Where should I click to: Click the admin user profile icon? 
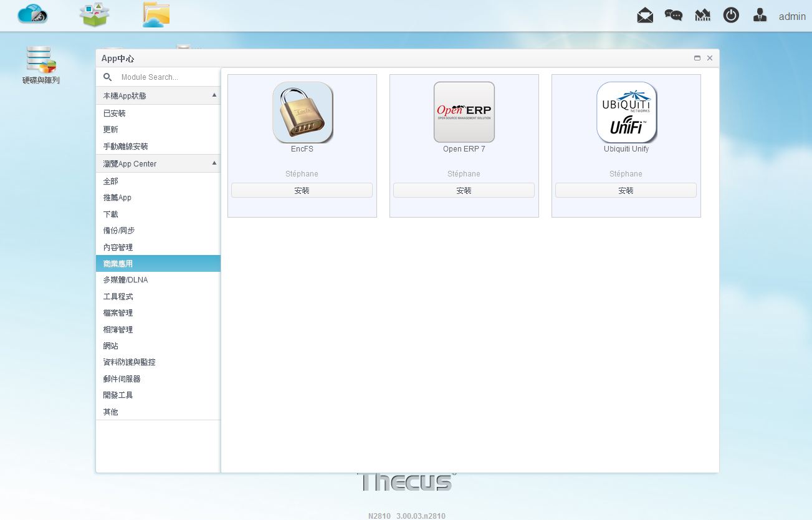point(760,15)
